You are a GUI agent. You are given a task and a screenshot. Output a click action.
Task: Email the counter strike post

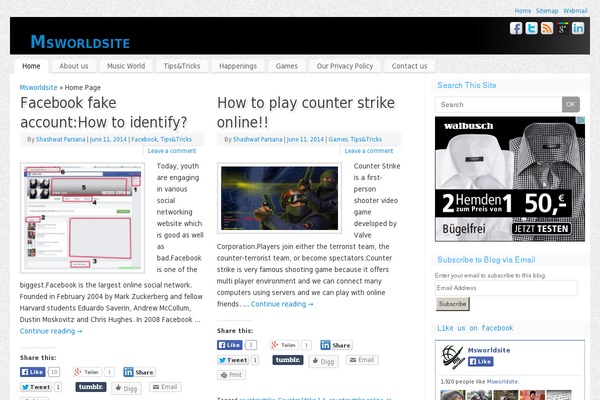coord(362,360)
